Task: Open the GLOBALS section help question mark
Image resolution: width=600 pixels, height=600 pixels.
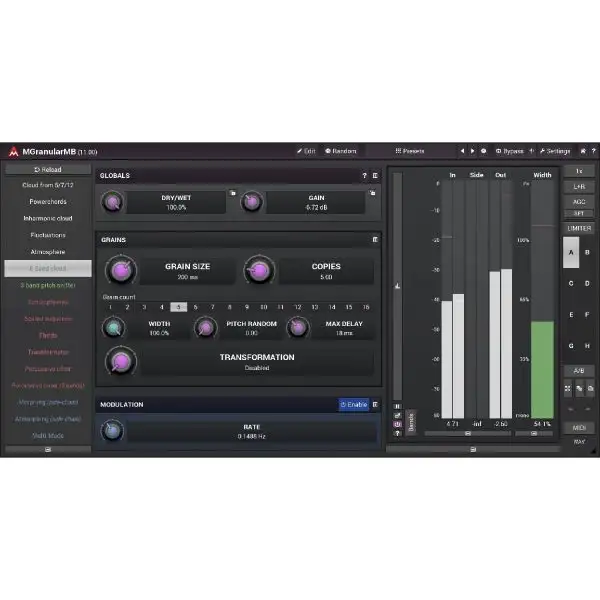Action: [x=364, y=175]
